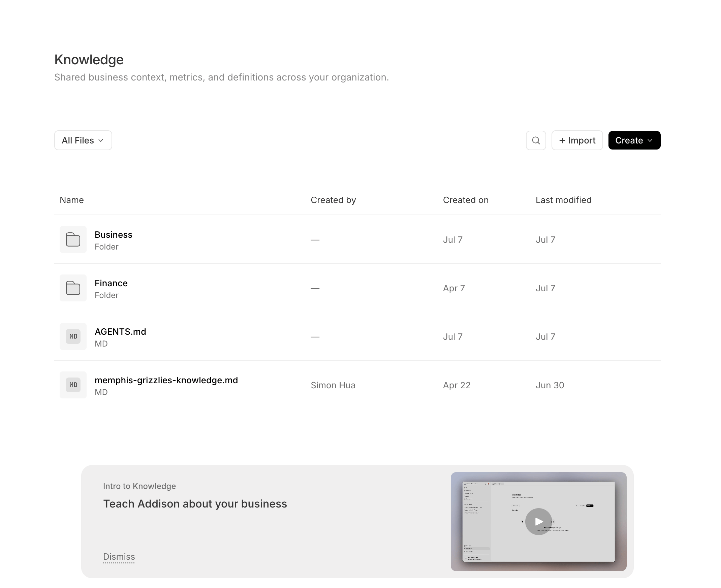Click the intro video thumbnail's app window preview
Image resolution: width=721 pixels, height=588 pixels.
coord(538,522)
